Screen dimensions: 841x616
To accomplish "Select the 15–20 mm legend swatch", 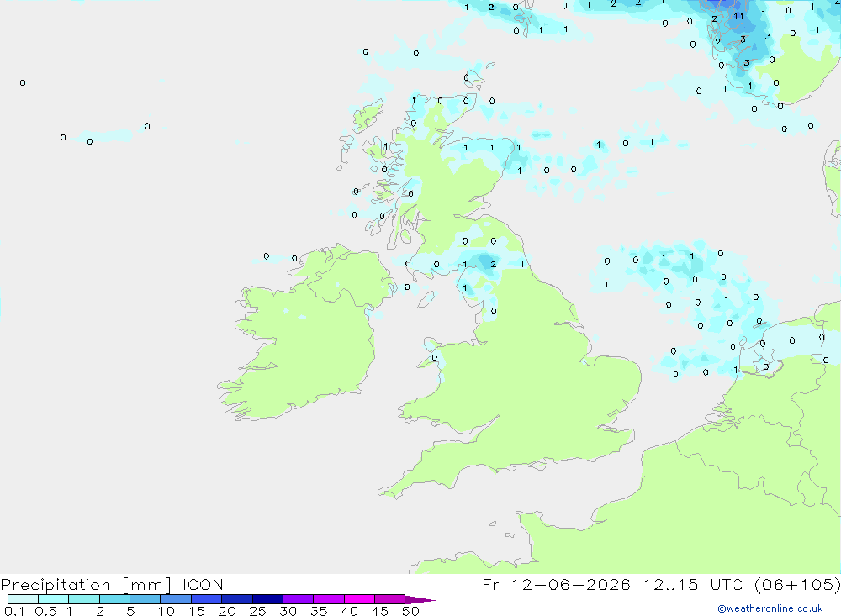I will (206, 599).
